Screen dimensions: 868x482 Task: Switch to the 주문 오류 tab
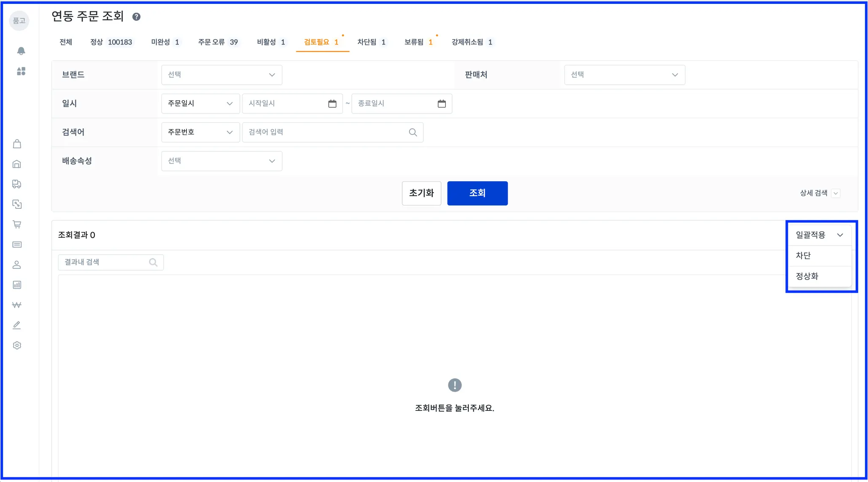(218, 42)
